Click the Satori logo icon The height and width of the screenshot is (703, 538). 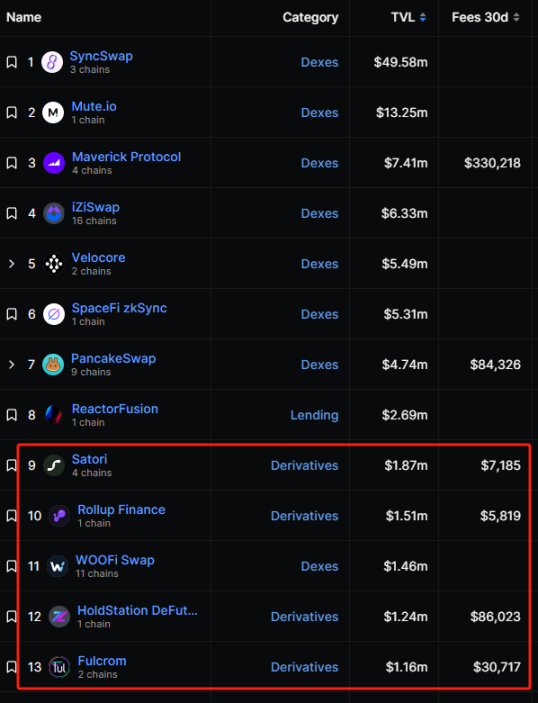click(54, 465)
